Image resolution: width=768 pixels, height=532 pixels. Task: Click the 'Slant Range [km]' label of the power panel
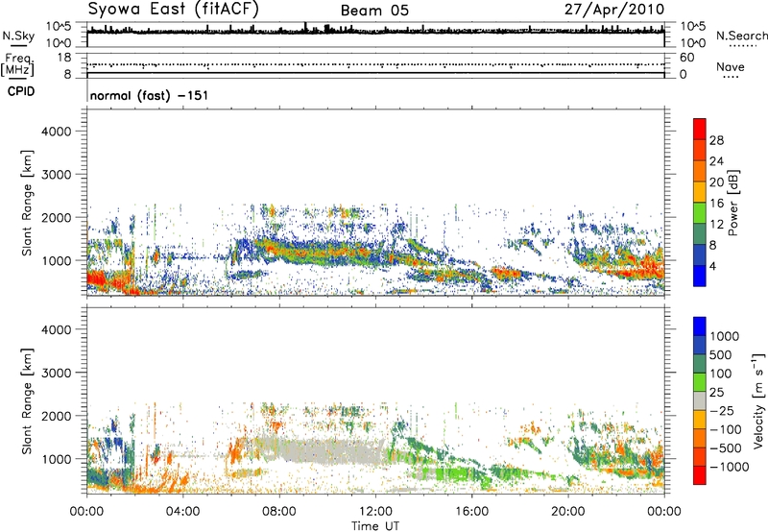[27, 203]
